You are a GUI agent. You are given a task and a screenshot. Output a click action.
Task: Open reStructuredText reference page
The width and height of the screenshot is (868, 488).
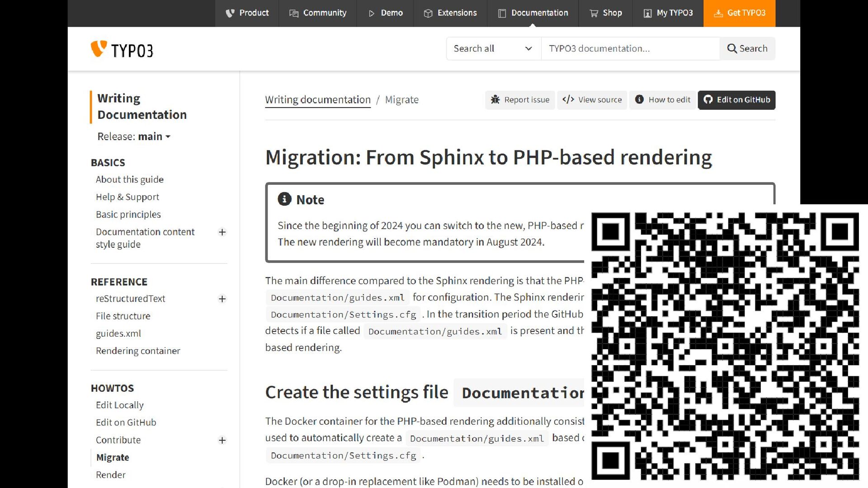coord(131,299)
